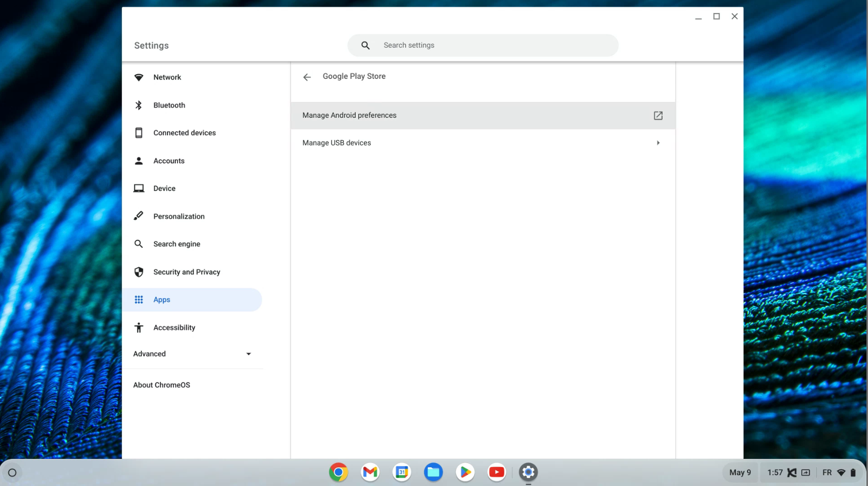
Task: Click the Accounts person icon
Action: coord(139,161)
